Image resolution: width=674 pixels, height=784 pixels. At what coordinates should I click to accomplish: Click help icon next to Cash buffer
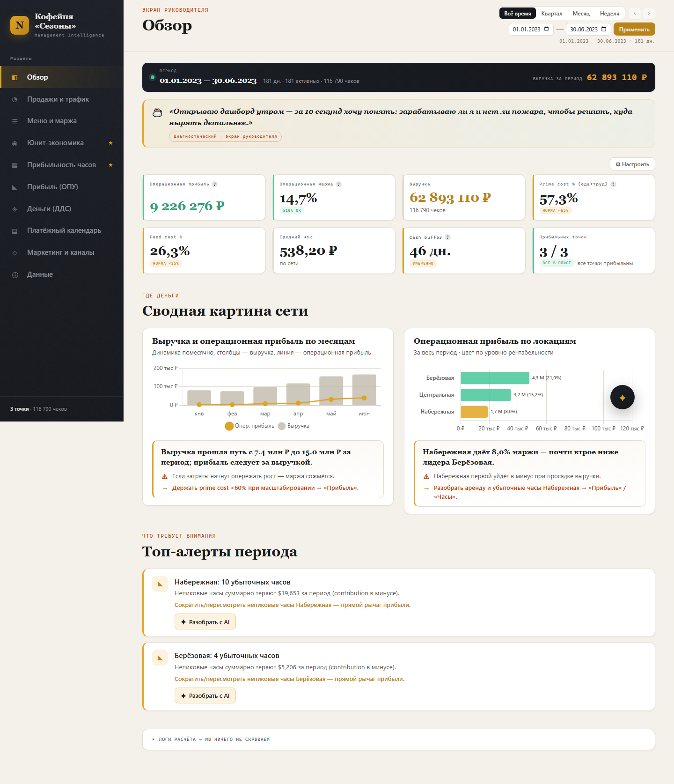(x=447, y=237)
